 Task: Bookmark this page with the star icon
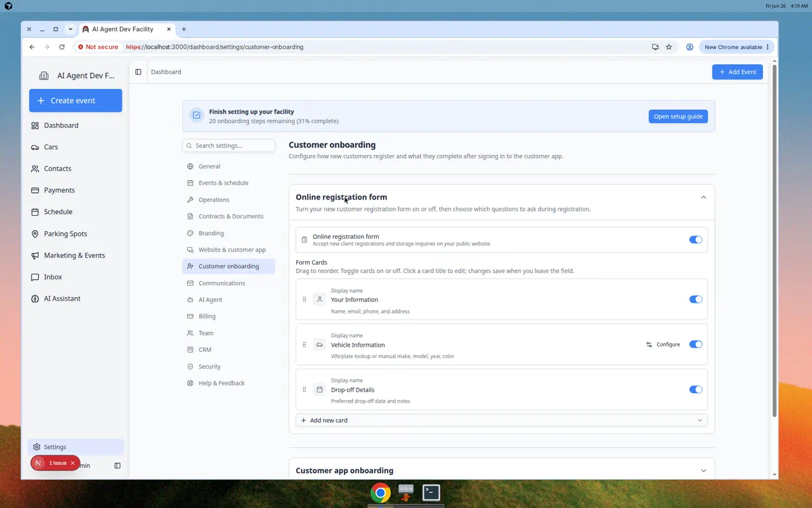click(669, 47)
